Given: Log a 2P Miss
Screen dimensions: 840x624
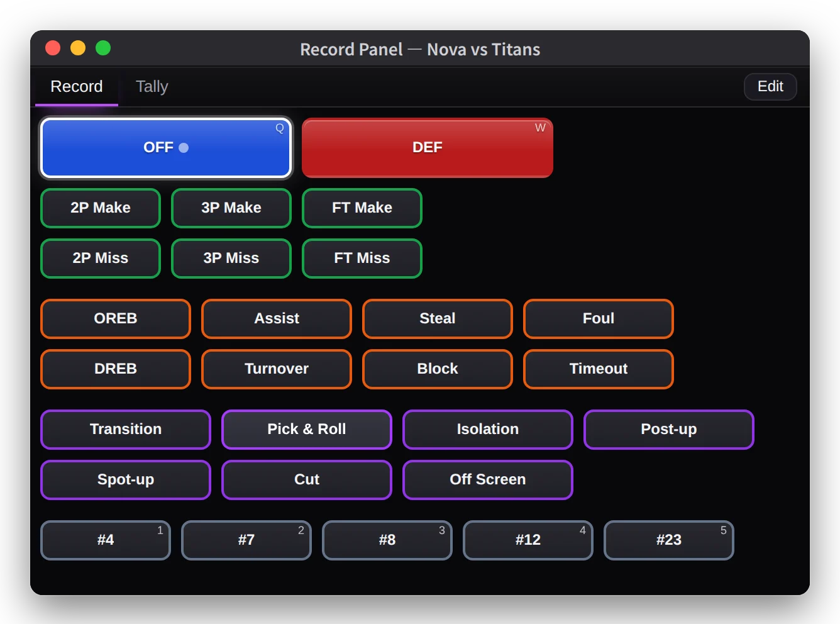Looking at the screenshot, I should point(101,259).
